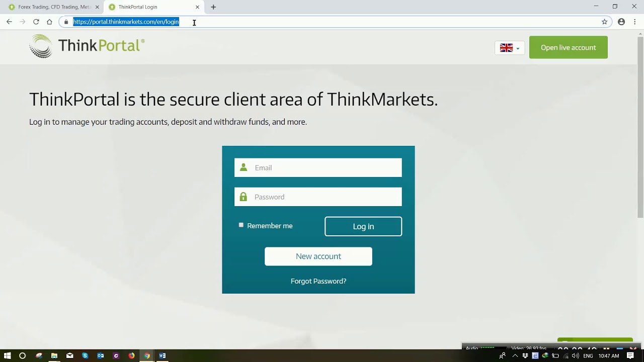Click the 10:47 AM clock
This screenshot has width=644, height=362.
coord(609,356)
